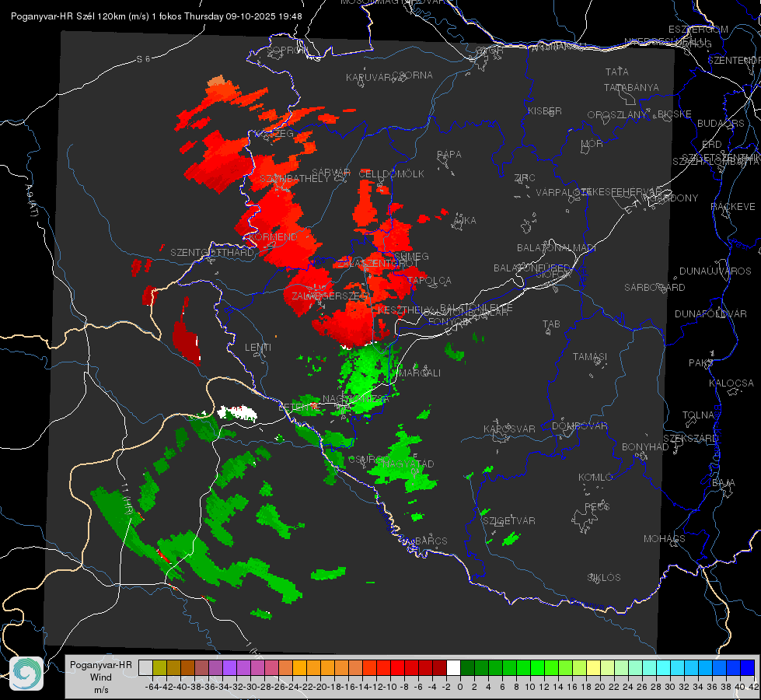Click the PAPA city label
This screenshot has height=700, width=761.
449,155
